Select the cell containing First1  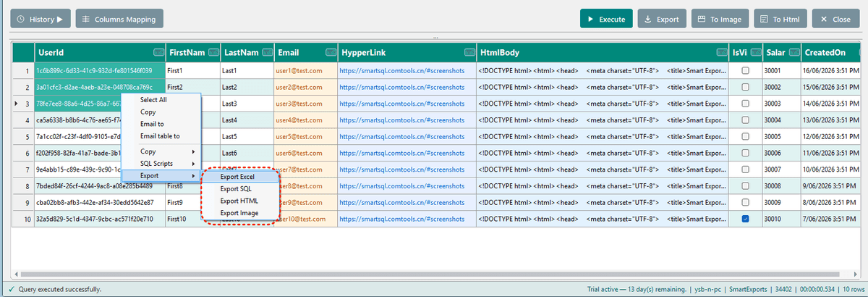[x=192, y=71]
